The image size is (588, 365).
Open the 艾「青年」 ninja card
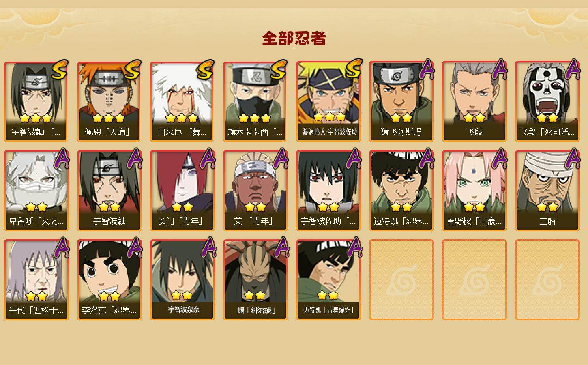(255, 191)
